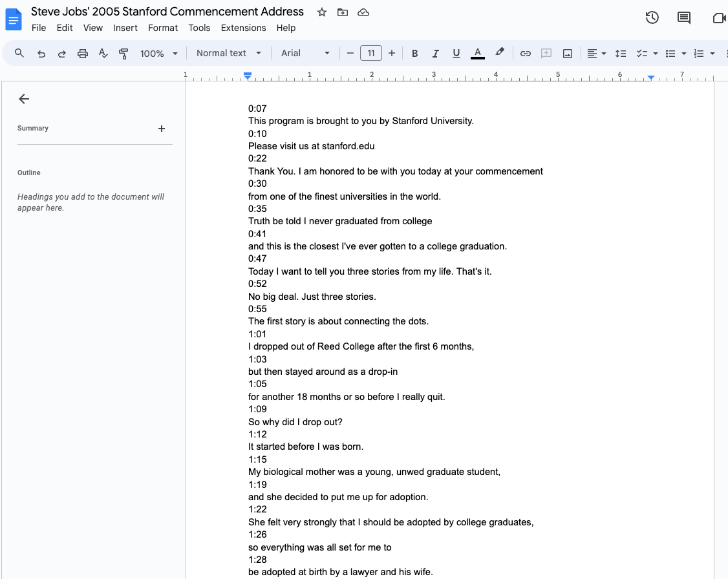The height and width of the screenshot is (579, 728).
Task: Click the line 'It started before I was born.'
Action: (x=306, y=447)
